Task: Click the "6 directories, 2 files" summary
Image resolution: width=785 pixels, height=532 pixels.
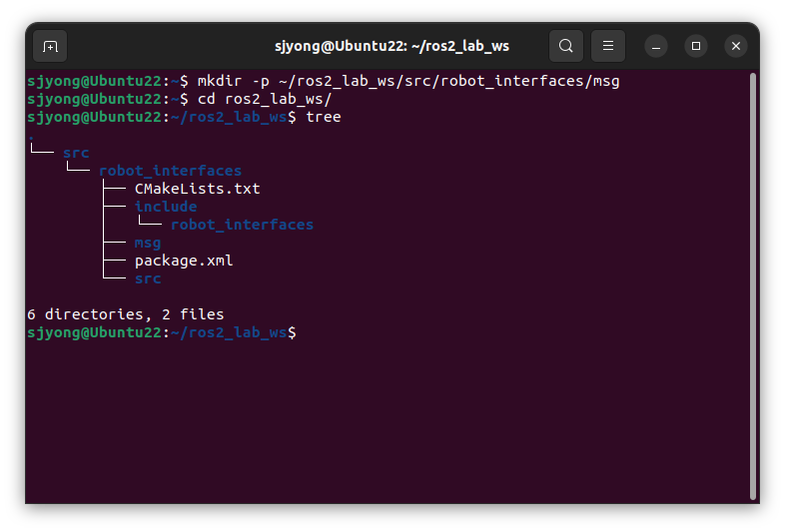Action: coord(126,314)
